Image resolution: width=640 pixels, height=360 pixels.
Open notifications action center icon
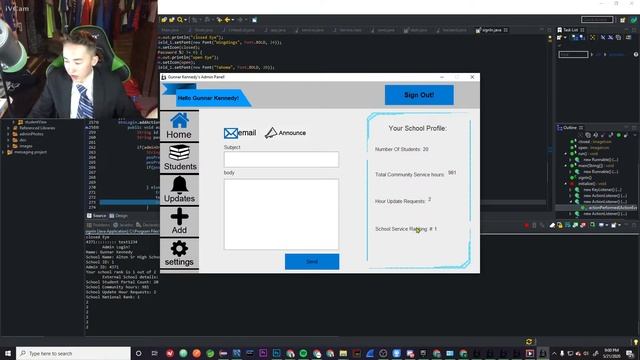point(630,353)
